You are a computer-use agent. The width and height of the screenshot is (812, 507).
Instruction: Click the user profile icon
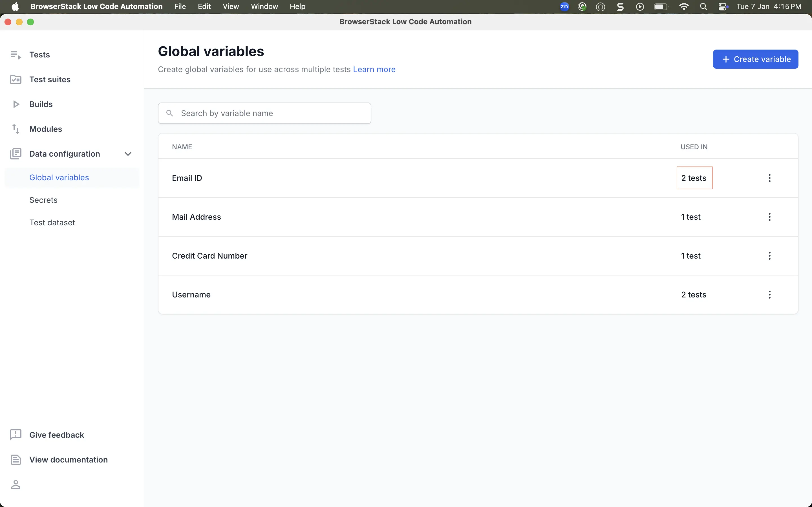16,484
